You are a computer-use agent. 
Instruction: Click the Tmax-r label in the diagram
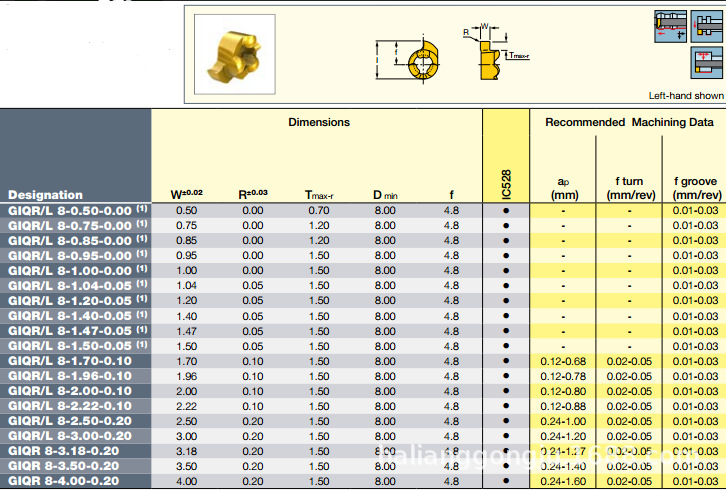coord(518,56)
